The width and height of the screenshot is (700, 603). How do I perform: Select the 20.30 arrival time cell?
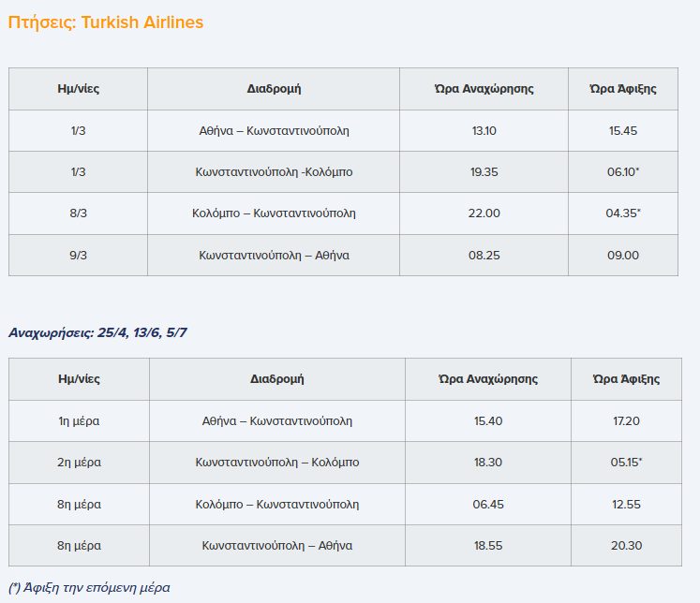coord(626,546)
